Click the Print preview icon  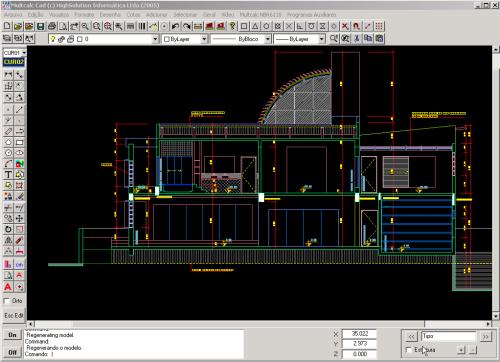pos(63,26)
